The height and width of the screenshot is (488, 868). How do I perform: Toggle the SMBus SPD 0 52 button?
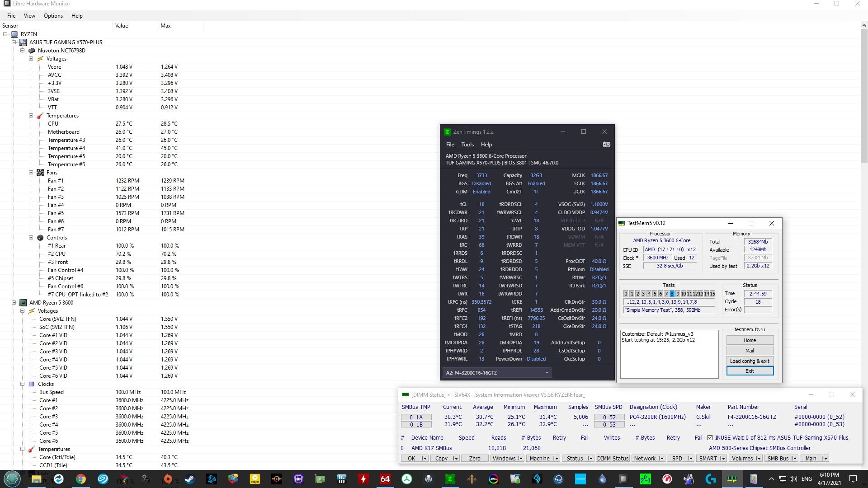point(609,418)
